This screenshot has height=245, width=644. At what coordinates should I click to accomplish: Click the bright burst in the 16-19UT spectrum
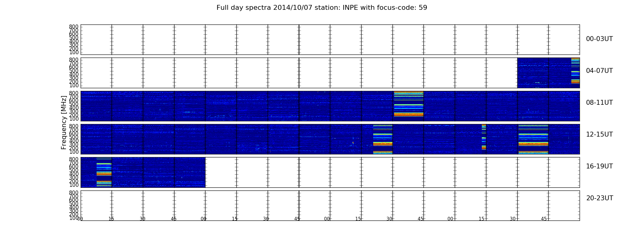point(104,172)
